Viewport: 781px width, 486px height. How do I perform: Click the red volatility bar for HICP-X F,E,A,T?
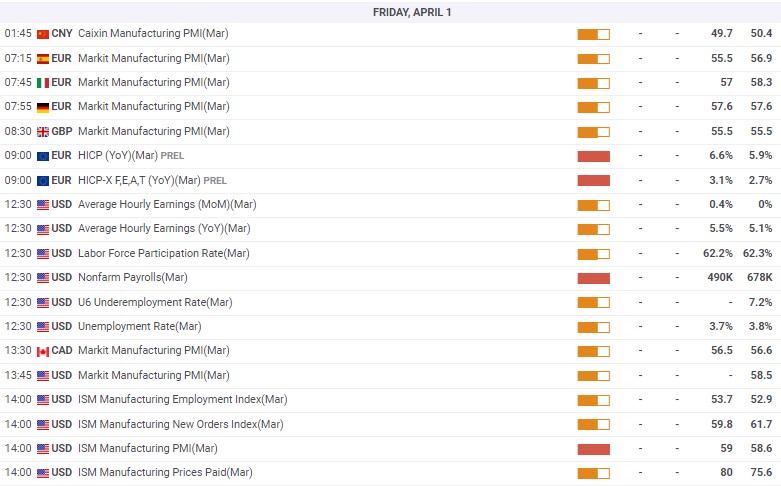point(594,180)
